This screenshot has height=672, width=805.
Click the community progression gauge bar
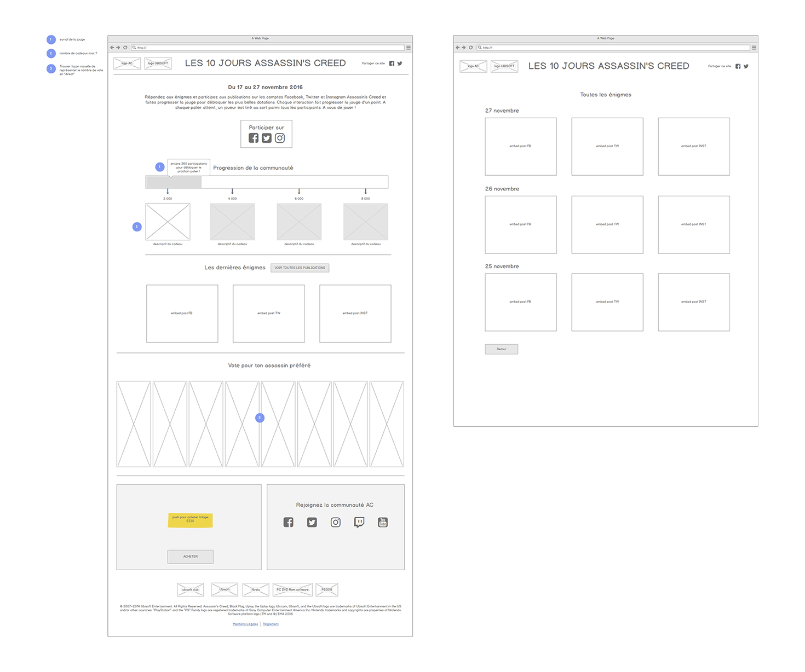[267, 182]
